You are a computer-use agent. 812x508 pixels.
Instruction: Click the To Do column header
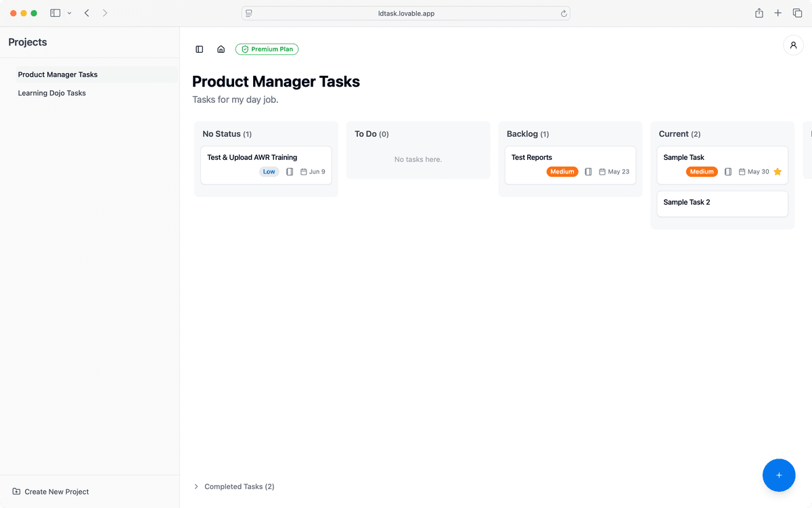coord(371,134)
